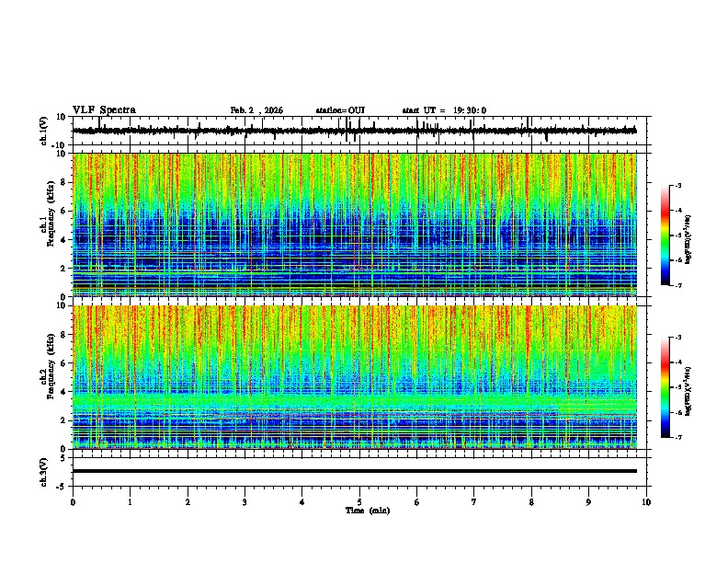Click the time axis tick label '0'
728x563 pixels.
[73, 502]
